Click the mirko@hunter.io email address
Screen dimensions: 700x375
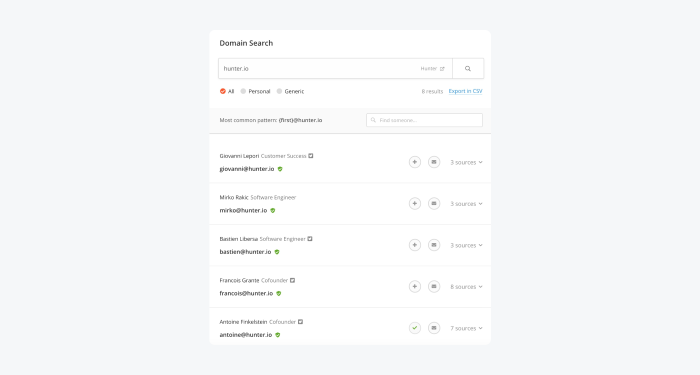(x=243, y=210)
